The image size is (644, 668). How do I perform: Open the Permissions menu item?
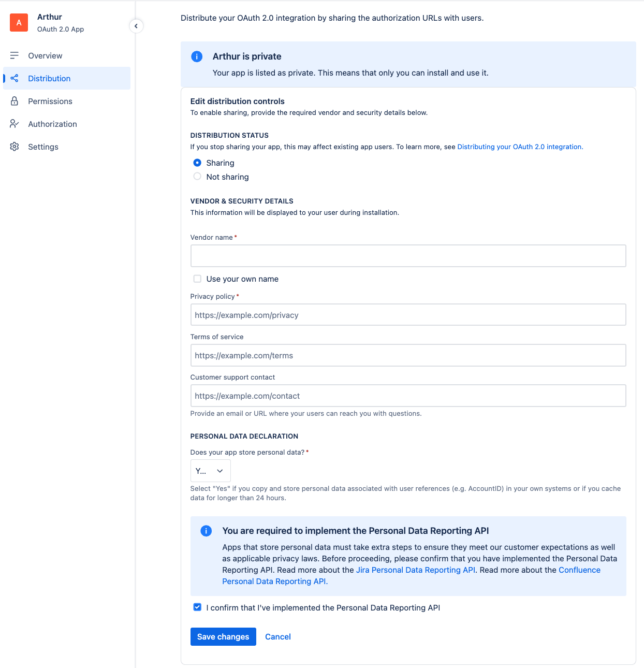click(x=50, y=101)
